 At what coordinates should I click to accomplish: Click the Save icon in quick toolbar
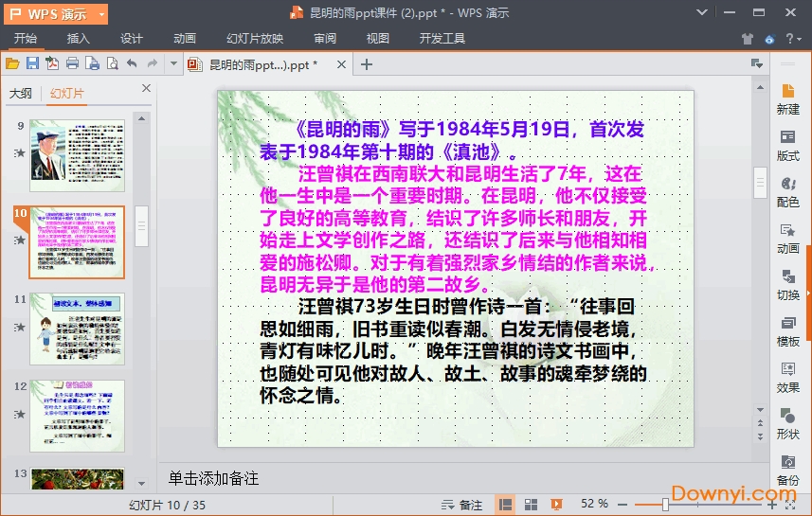[32, 63]
